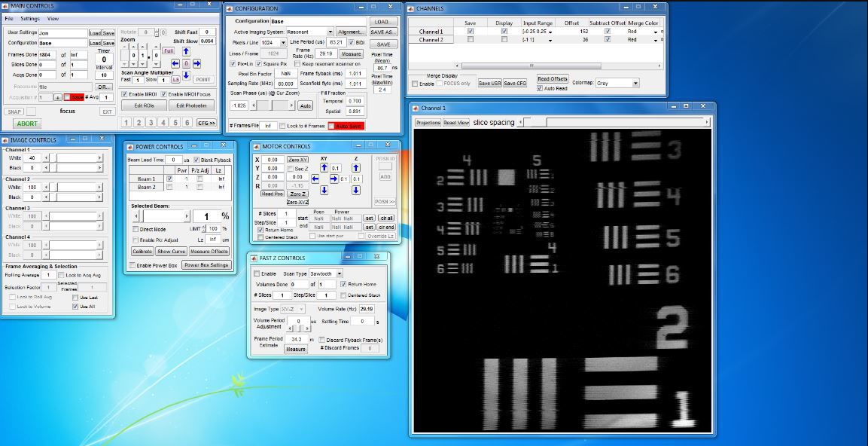
Task: Click the Full zoom button
Action: (x=169, y=50)
